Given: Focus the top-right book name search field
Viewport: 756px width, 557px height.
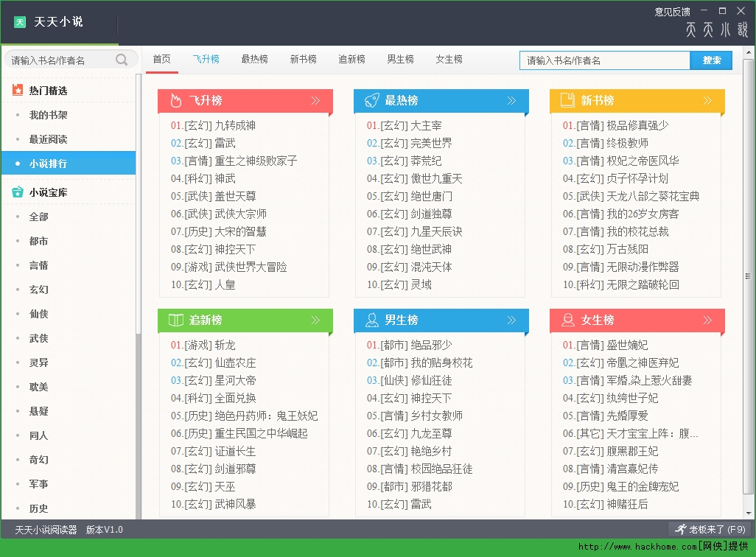Looking at the screenshot, I should pos(605,60).
